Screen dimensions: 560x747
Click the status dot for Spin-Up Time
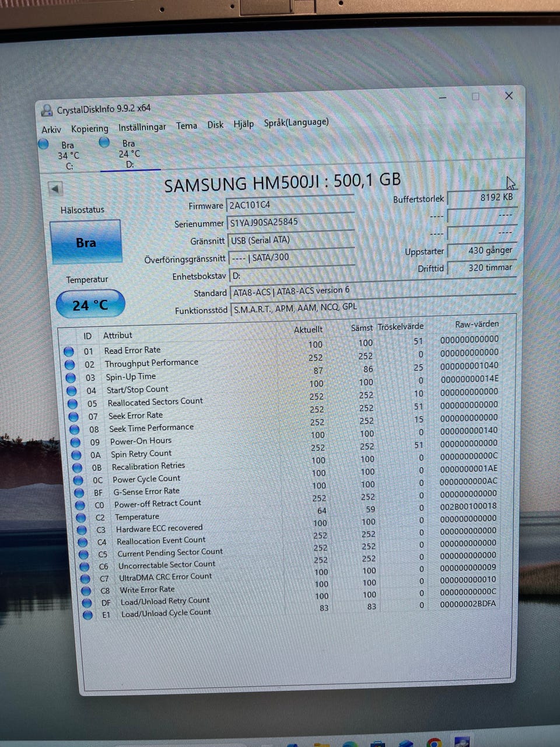coord(71,377)
